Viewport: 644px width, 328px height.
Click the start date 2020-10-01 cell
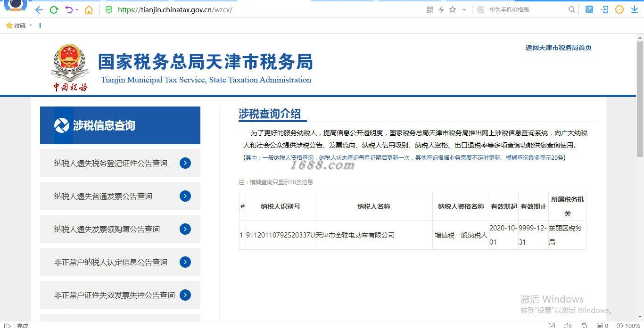[504, 235]
